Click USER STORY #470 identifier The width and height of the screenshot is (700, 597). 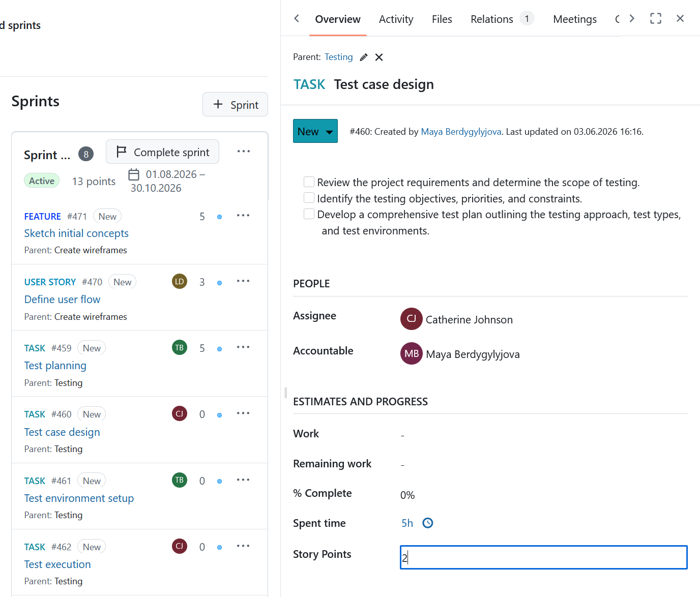point(63,282)
